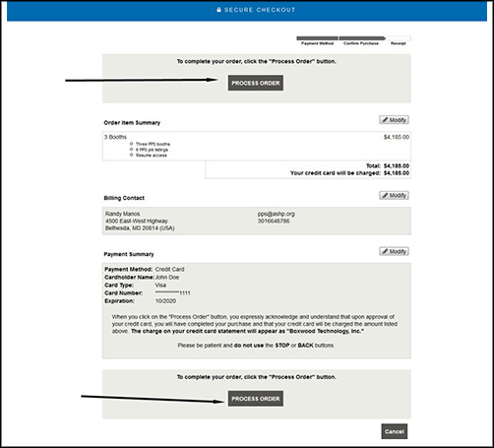
Task: Click the pps@ashp.org email address
Action: [276, 214]
